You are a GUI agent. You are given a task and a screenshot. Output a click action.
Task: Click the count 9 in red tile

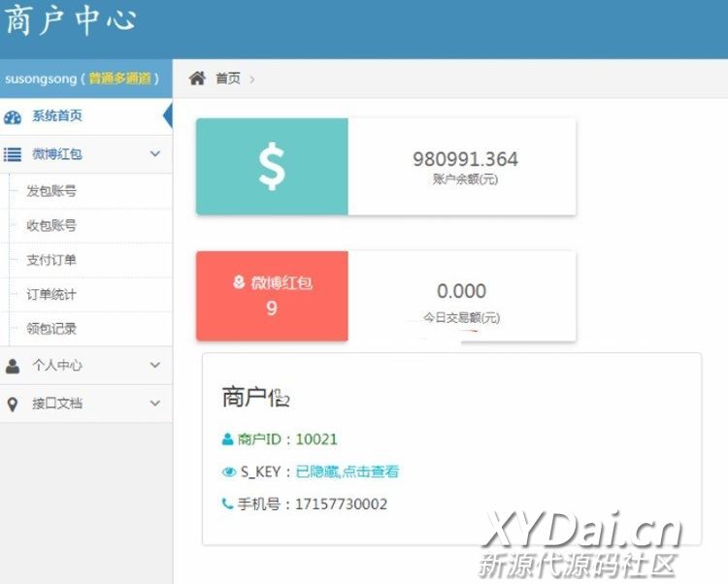point(272,308)
